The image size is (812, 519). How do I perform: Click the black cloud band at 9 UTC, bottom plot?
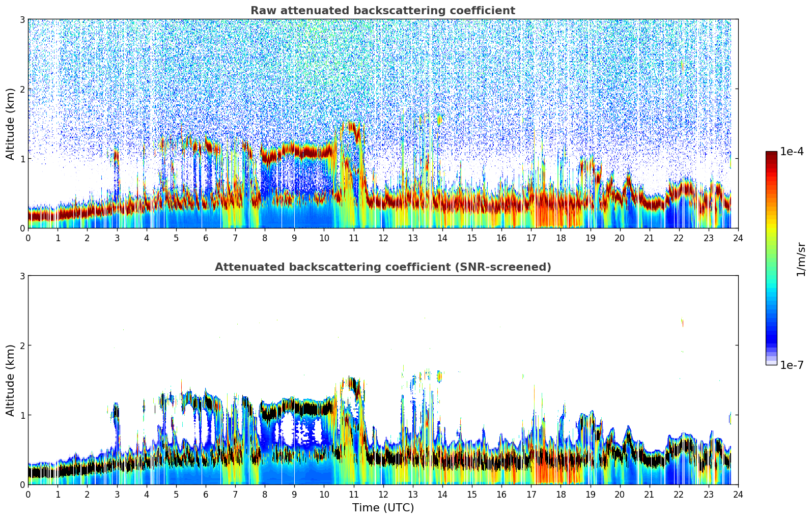click(294, 408)
